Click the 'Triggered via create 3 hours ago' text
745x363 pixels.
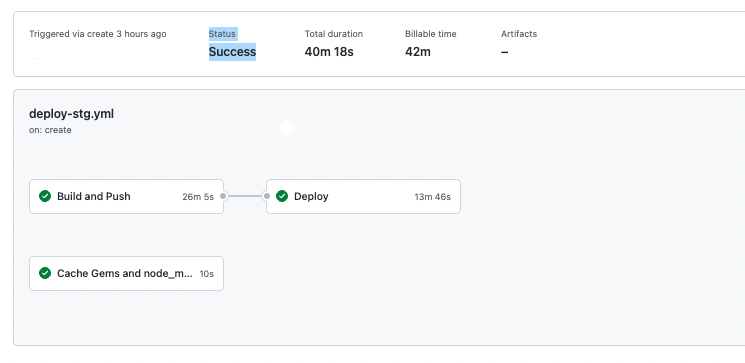tap(98, 34)
